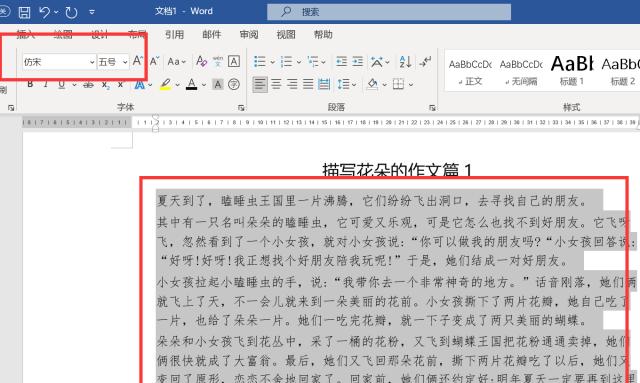Screen dimensions: 640x383
Task: Decrease font size with shrink font icon
Action: pyautogui.click(x=154, y=62)
